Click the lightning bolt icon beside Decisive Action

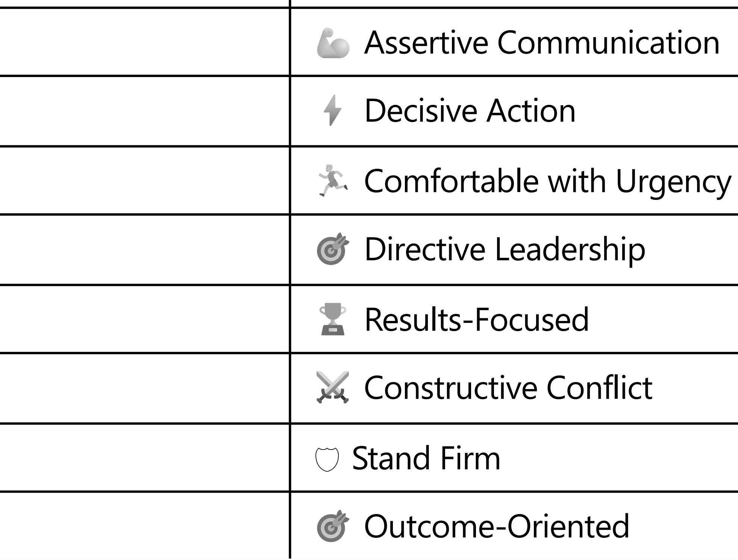click(x=332, y=110)
